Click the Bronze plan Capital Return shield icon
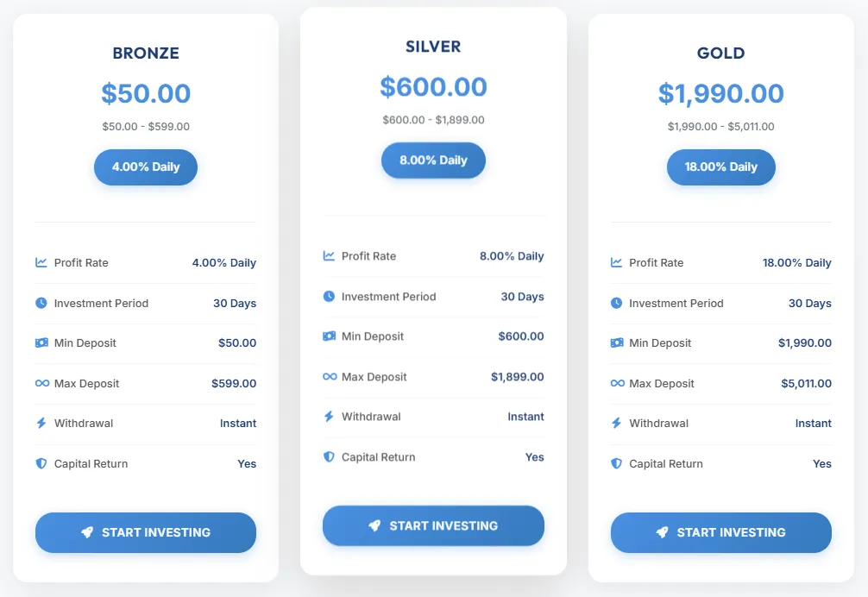Screen dimensions: 868x597 tap(41, 463)
